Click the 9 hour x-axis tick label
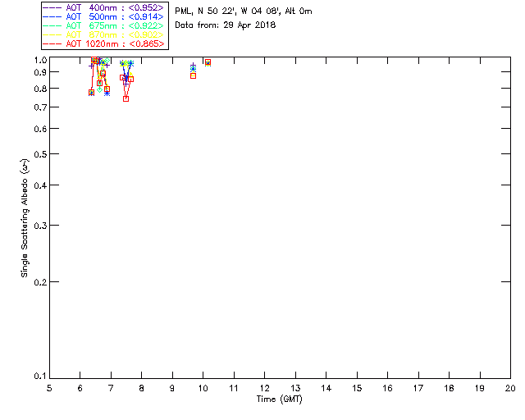 click(172, 388)
